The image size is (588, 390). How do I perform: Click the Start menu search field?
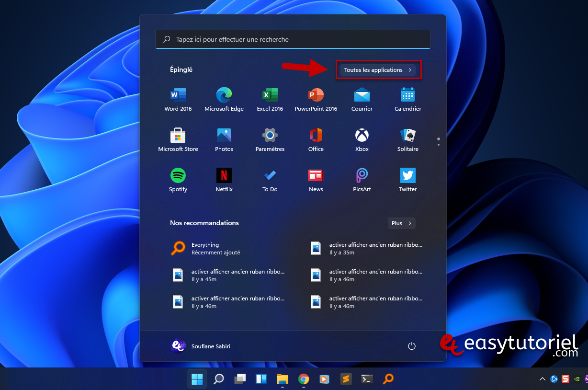pos(293,39)
